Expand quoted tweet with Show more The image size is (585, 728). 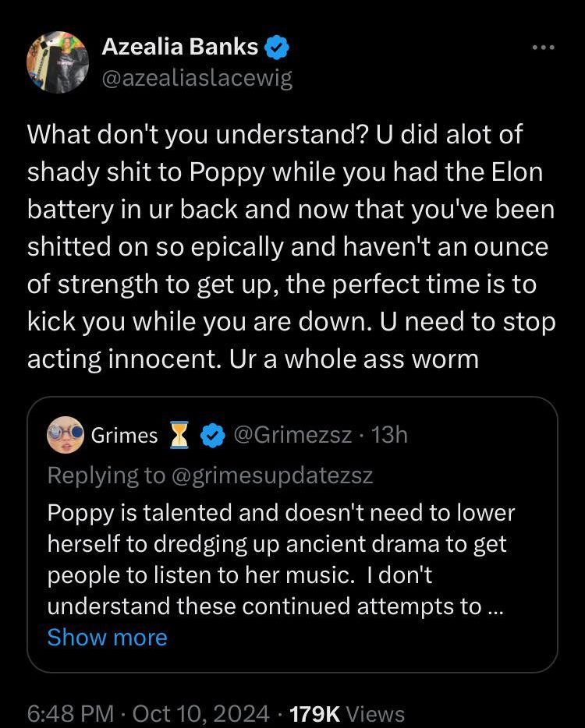[107, 637]
